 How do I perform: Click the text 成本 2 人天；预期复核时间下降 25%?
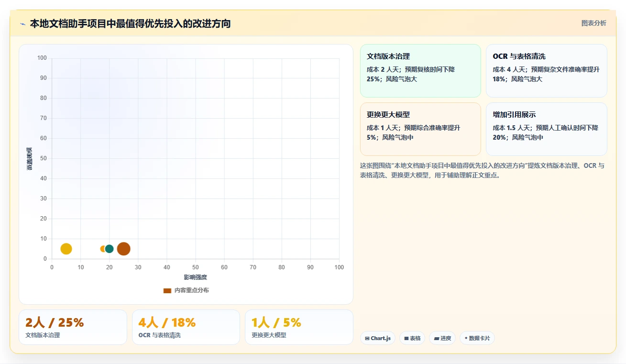(x=411, y=74)
